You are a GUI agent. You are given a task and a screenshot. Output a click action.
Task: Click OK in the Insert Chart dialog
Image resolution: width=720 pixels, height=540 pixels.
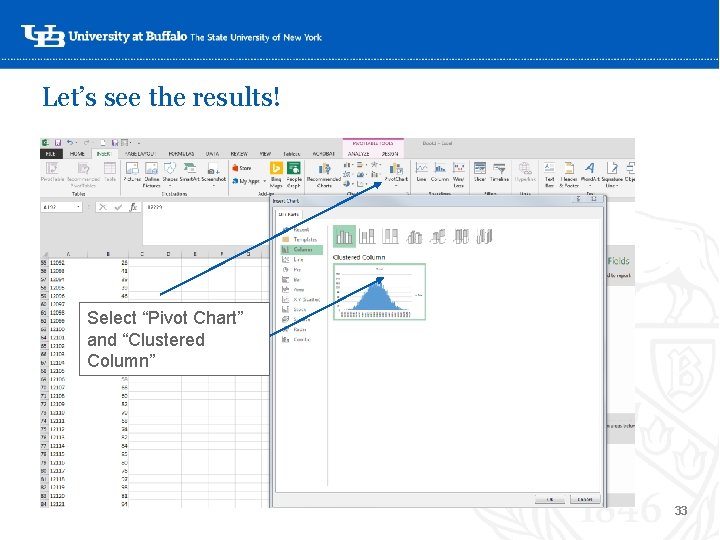point(550,499)
